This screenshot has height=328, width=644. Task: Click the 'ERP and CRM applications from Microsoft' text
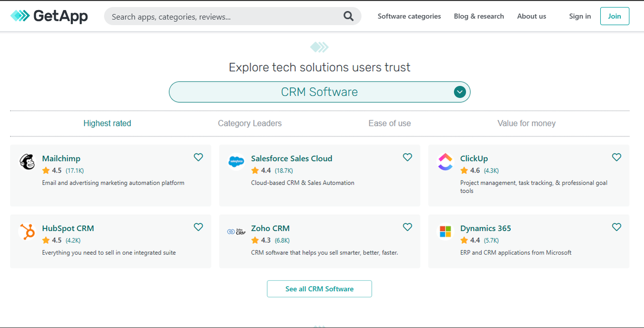click(516, 253)
